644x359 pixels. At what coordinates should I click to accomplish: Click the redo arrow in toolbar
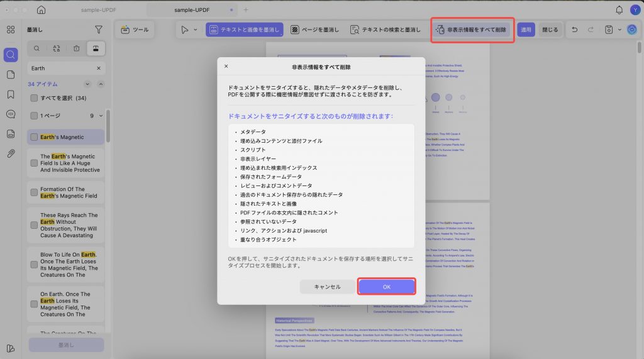[591, 30]
